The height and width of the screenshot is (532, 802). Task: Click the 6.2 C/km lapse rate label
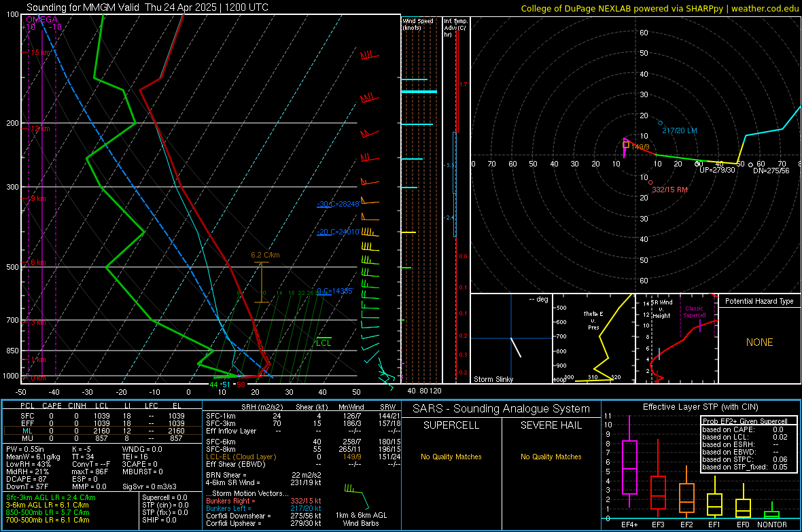coord(265,255)
